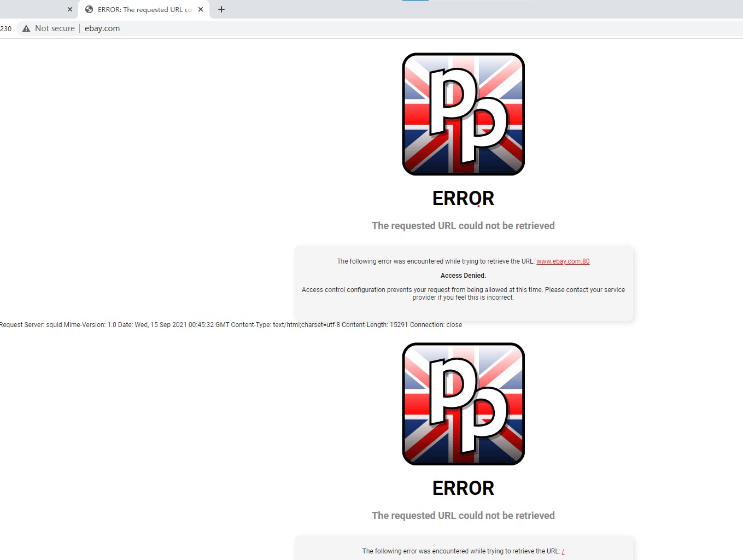Image resolution: width=743 pixels, height=560 pixels.
Task: Close the first, untitled browser tab
Action: pos(70,9)
